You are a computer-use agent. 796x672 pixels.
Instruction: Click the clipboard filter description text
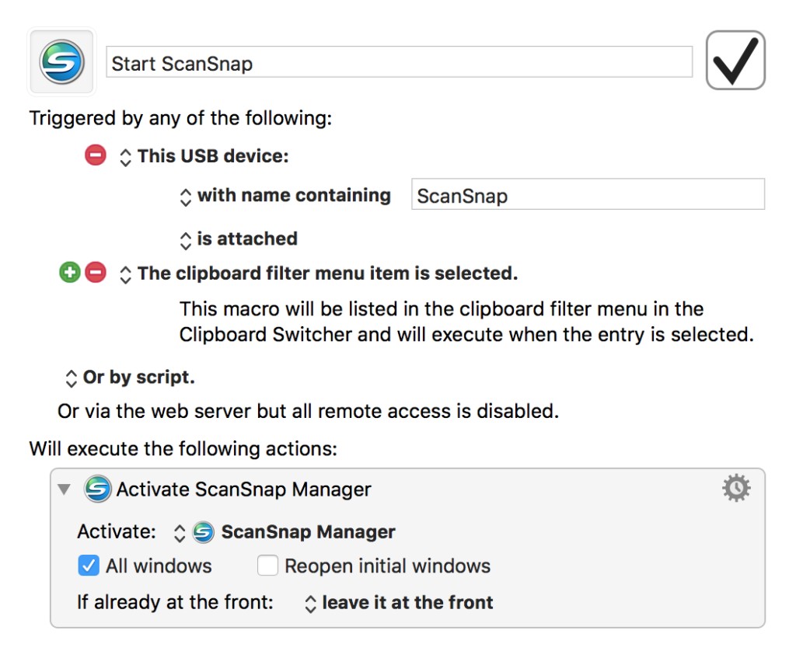tap(466, 322)
